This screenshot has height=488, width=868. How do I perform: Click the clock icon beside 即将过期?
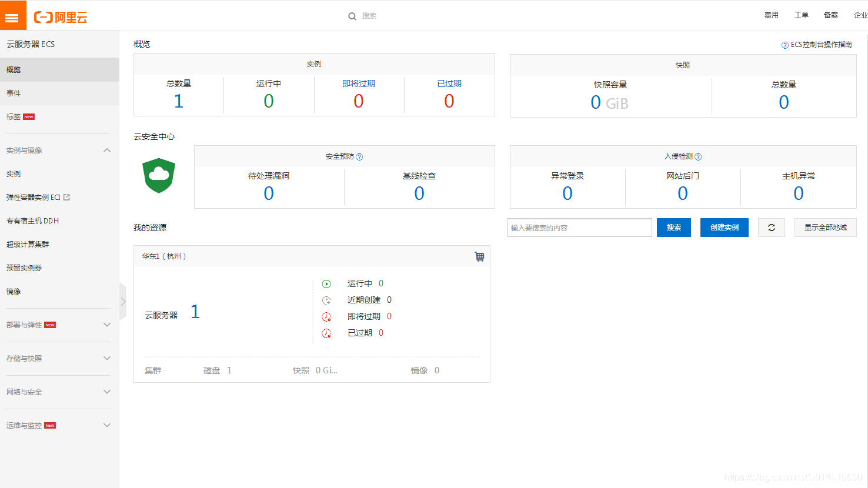click(326, 316)
